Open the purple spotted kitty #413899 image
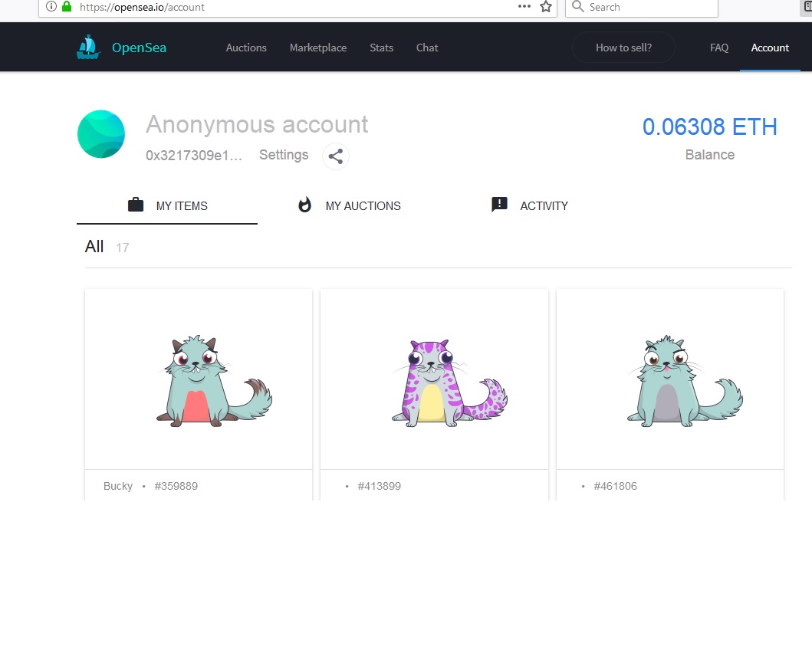Viewport: 812px width, 650px height. click(x=434, y=379)
